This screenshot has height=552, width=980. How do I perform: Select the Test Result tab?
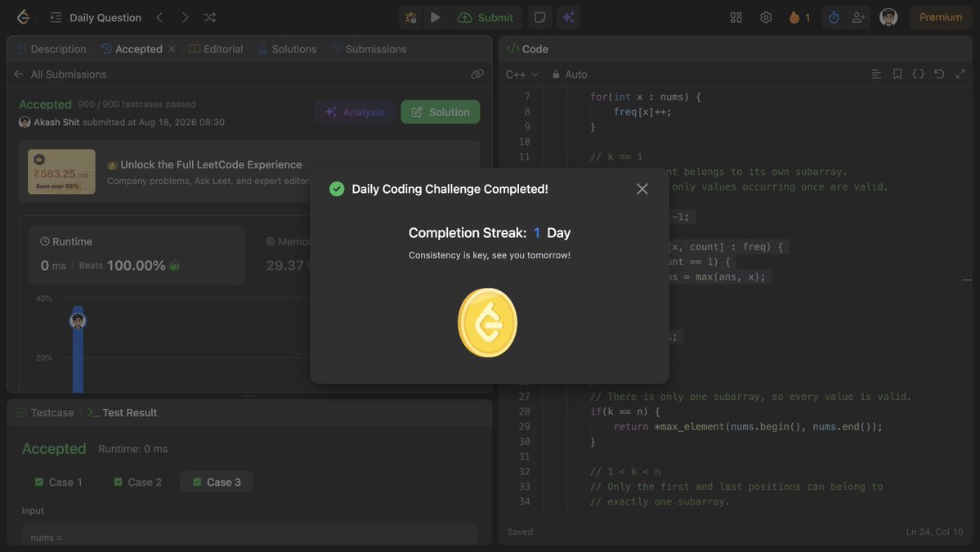[x=122, y=413]
